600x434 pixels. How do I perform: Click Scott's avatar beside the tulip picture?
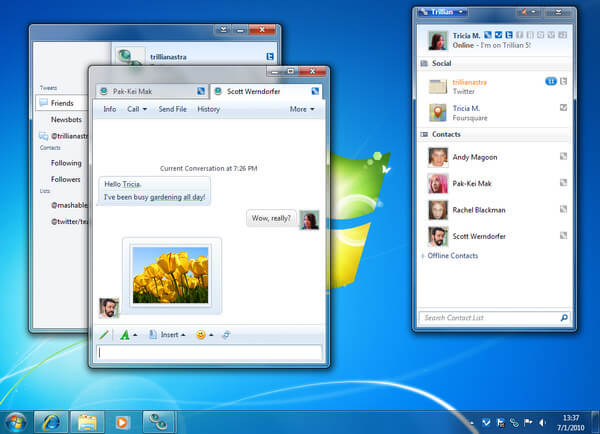[x=109, y=308]
